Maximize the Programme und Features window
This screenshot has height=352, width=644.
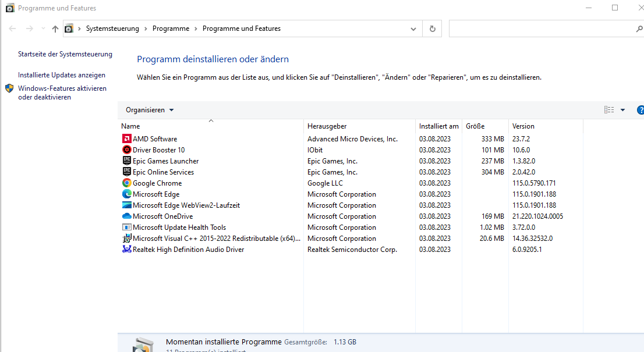615,8
